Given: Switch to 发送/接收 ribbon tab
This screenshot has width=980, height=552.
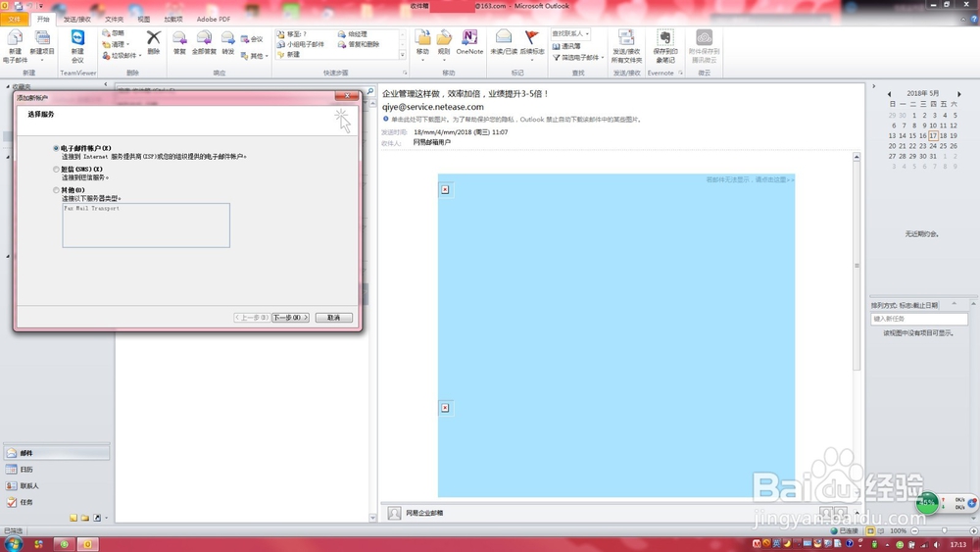Looking at the screenshot, I should pos(76,20).
